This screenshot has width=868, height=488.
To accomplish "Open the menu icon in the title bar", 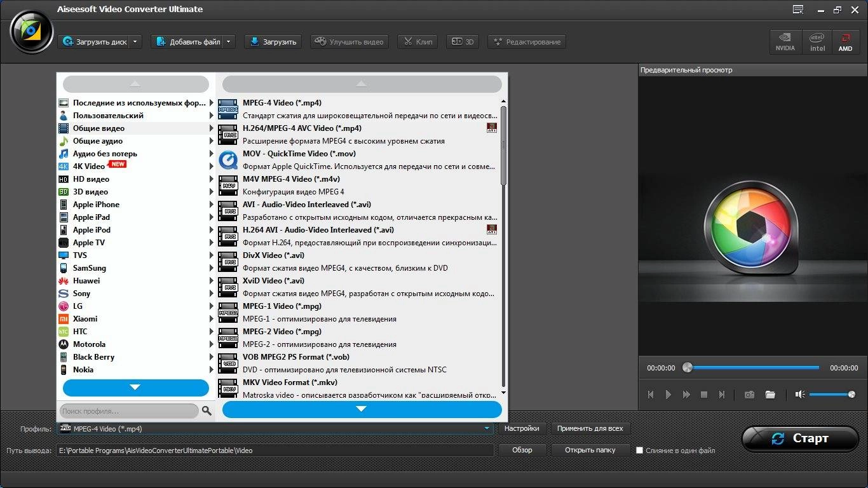I will tap(798, 10).
